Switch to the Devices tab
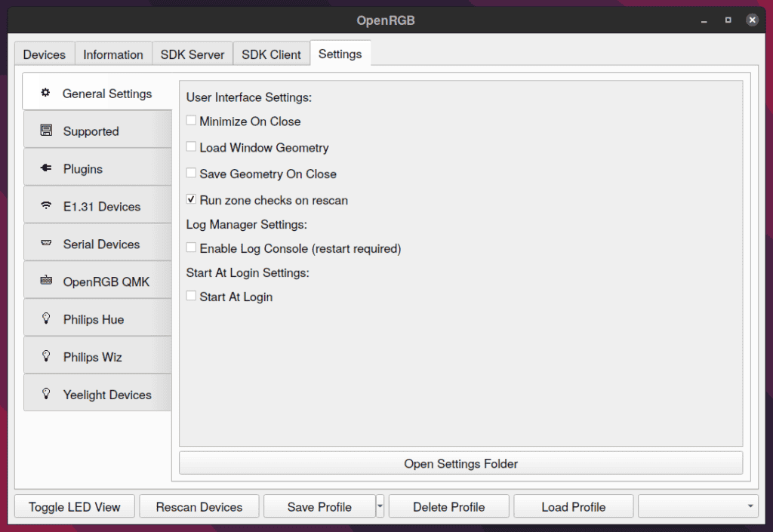 coord(45,54)
